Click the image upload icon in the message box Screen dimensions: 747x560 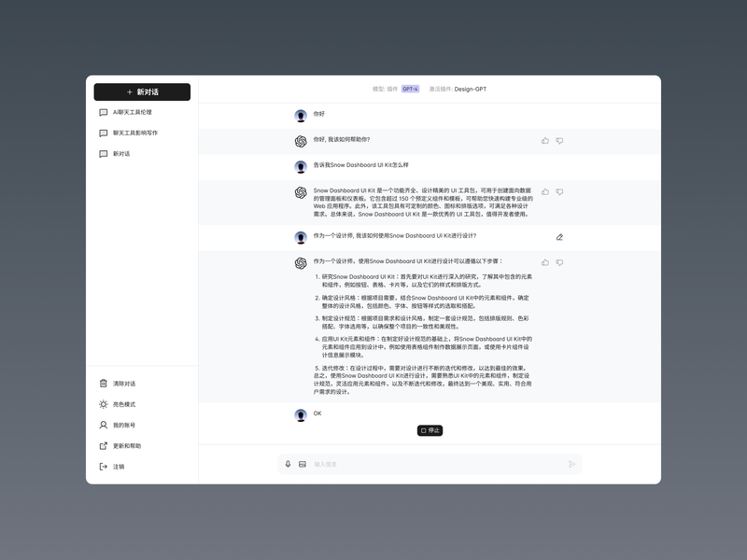[x=302, y=464]
